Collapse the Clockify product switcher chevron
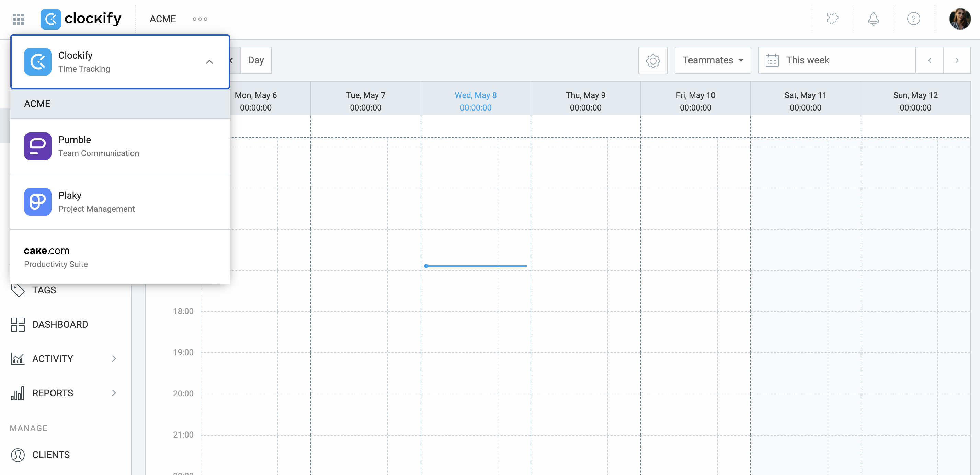980x475 pixels. pos(209,62)
